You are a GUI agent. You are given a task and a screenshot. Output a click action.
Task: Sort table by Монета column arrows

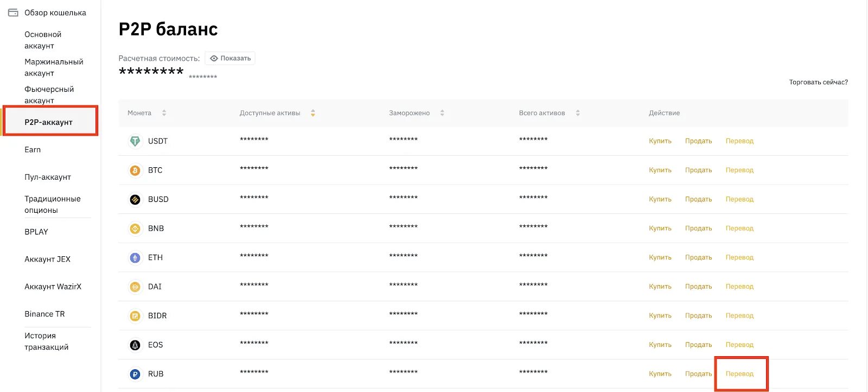click(164, 113)
